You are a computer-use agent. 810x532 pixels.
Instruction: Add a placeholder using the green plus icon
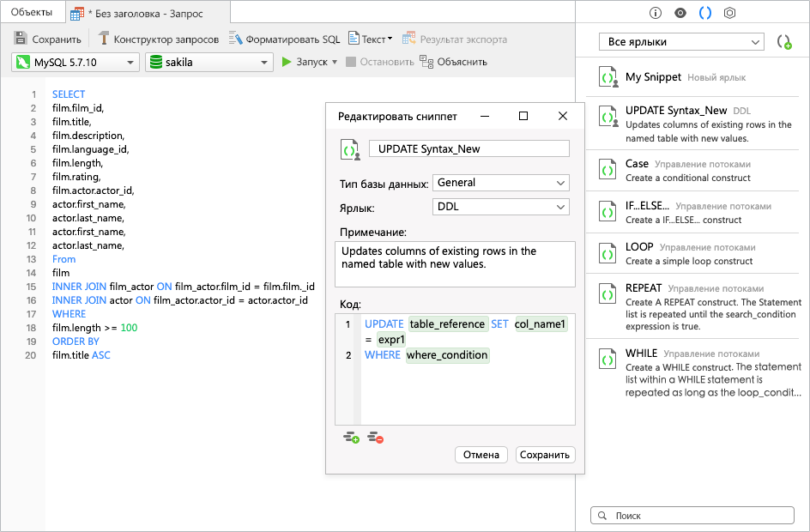click(x=351, y=437)
